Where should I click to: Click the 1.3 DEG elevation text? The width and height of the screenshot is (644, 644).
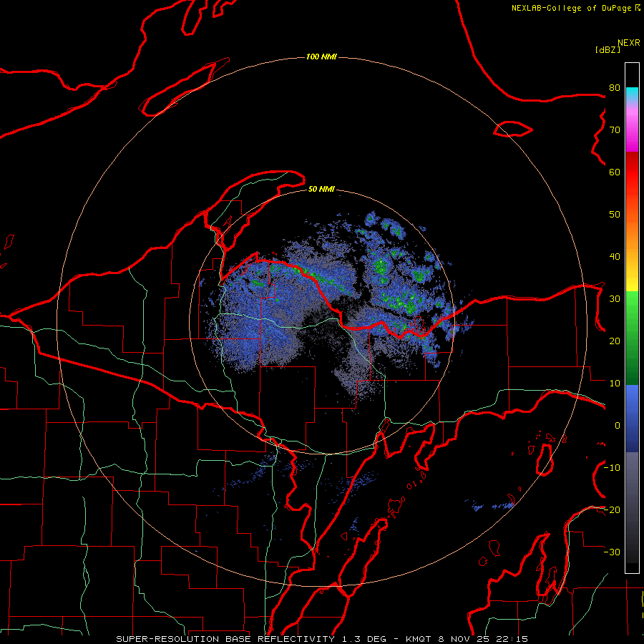point(364,639)
